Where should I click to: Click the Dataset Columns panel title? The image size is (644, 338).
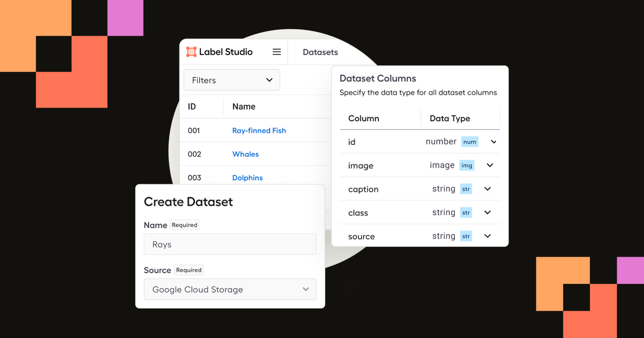377,78
